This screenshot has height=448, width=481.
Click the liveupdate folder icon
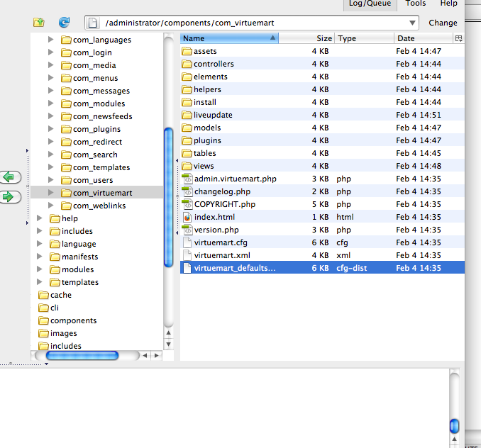[187, 115]
